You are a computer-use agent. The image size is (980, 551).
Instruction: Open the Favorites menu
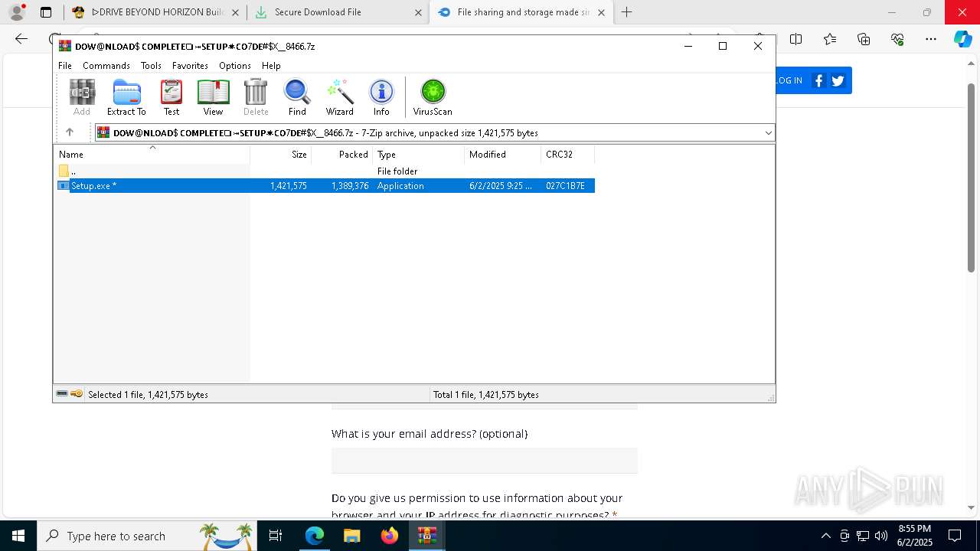tap(190, 66)
